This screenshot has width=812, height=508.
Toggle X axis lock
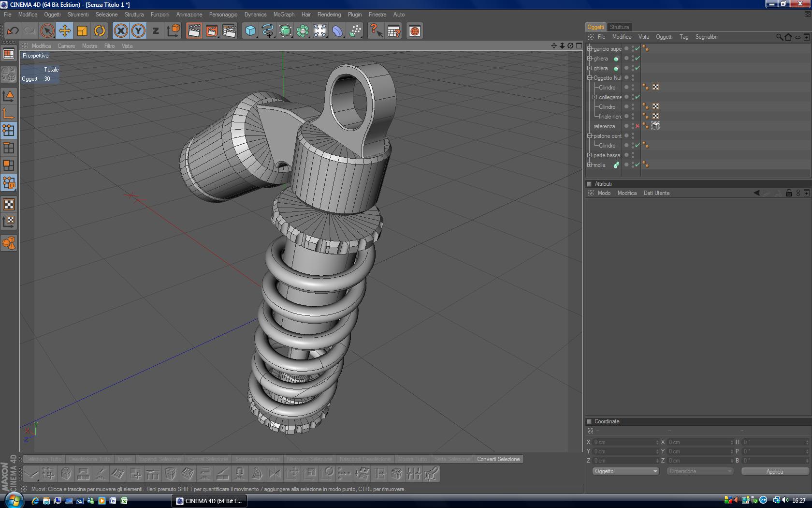[121, 31]
